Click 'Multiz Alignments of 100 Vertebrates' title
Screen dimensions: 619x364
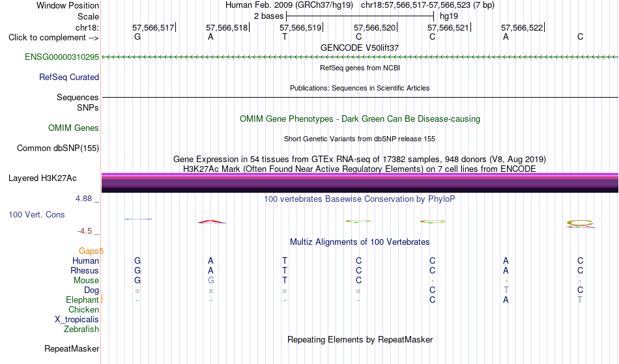pyautogui.click(x=360, y=242)
